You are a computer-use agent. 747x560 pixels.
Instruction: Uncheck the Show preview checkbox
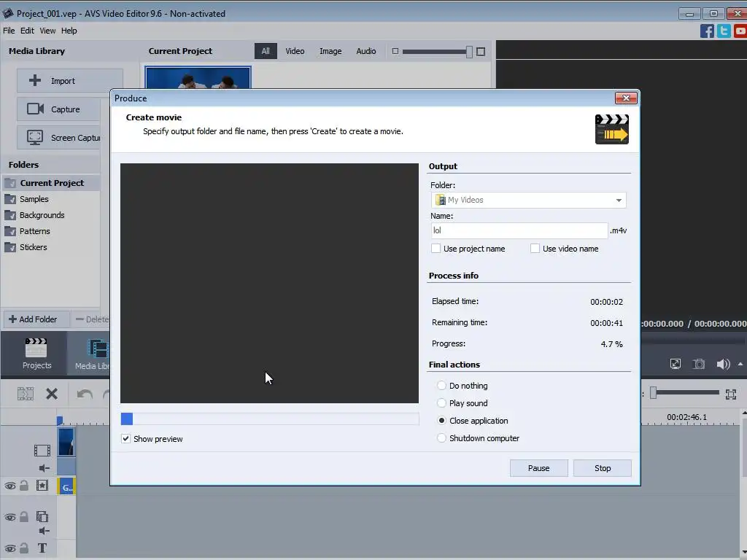tap(125, 438)
